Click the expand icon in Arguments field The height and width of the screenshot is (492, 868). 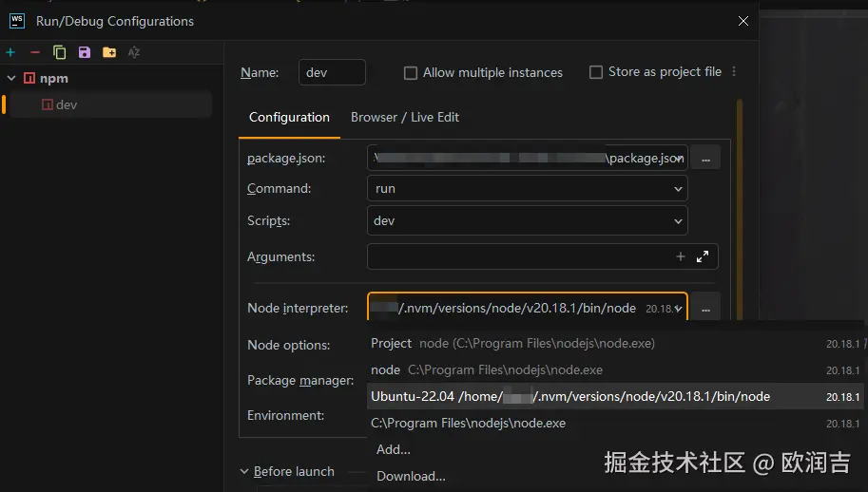703,256
